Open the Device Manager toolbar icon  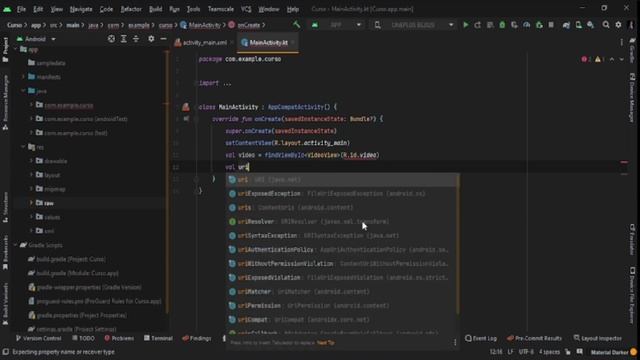[578, 25]
